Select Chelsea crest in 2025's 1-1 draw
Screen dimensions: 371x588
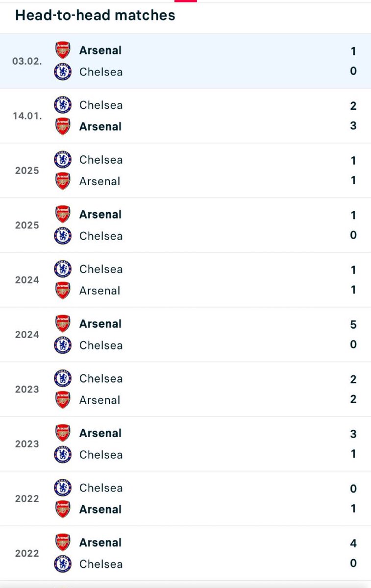tap(63, 160)
